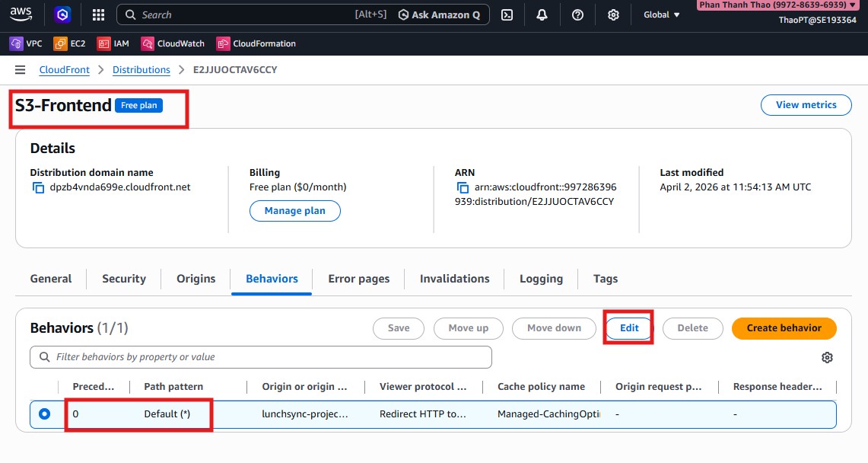The image size is (868, 463).
Task: Open the services grid menu icon
Action: click(98, 14)
